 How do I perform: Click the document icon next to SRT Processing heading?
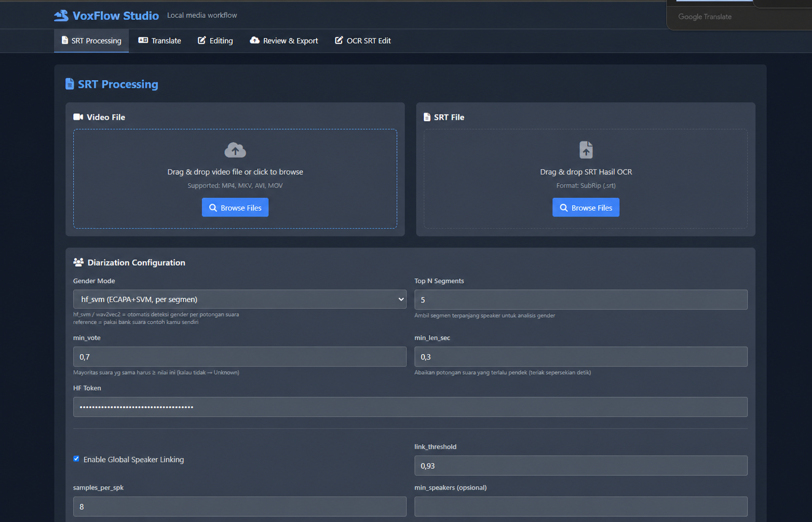[x=70, y=84]
